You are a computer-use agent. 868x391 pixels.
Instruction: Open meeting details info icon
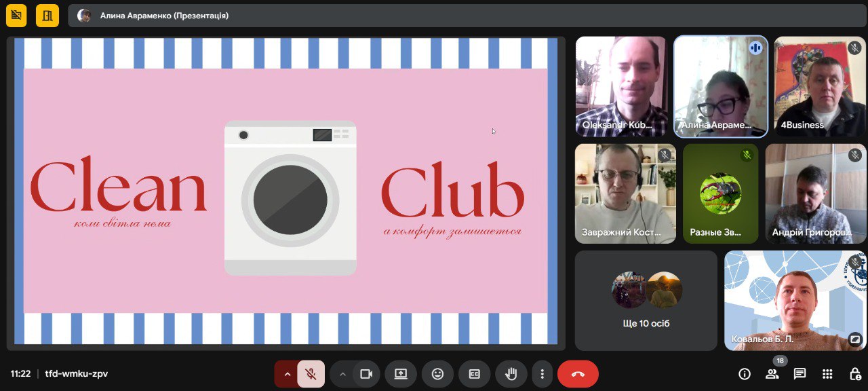[744, 374]
